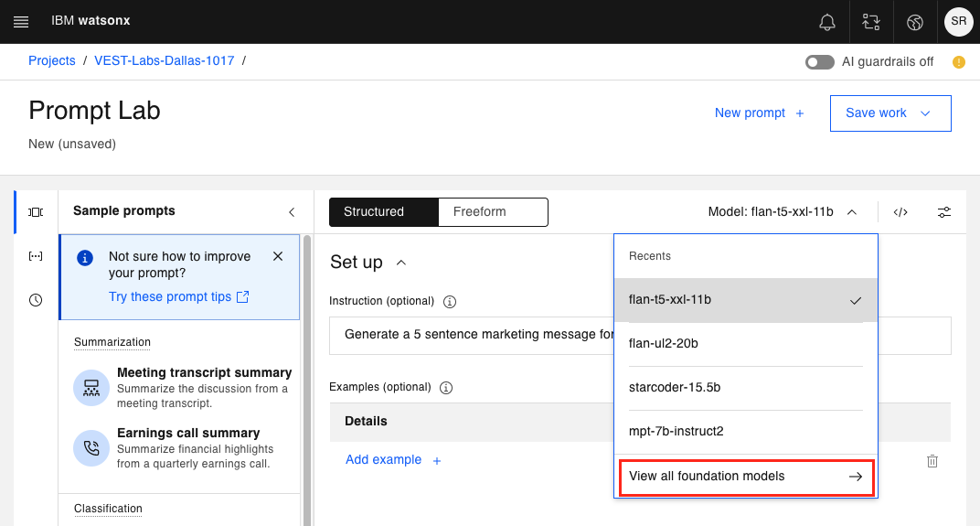The height and width of the screenshot is (526, 980).
Task: Click the task credentials icon in header
Action: [x=871, y=22]
